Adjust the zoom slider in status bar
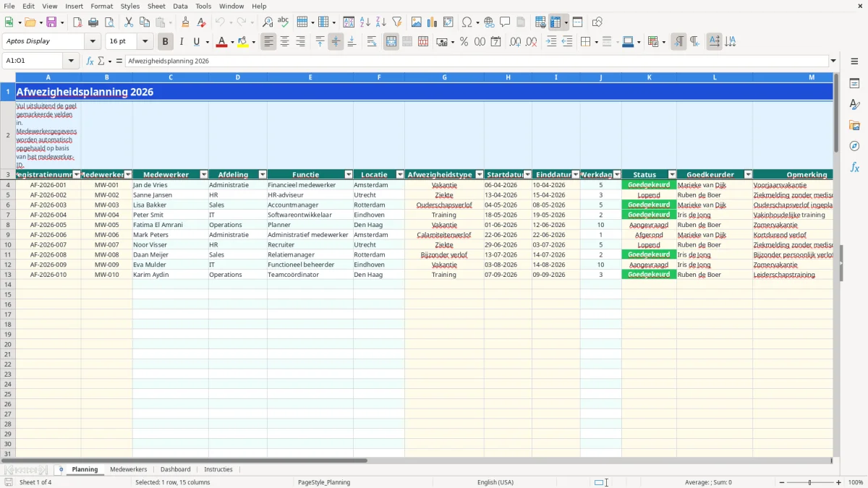The image size is (868, 488). point(809,482)
